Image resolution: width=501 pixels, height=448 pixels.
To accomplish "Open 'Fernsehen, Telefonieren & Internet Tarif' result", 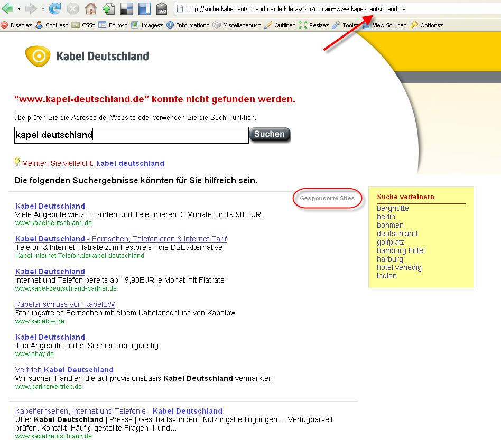I will [x=121, y=239].
